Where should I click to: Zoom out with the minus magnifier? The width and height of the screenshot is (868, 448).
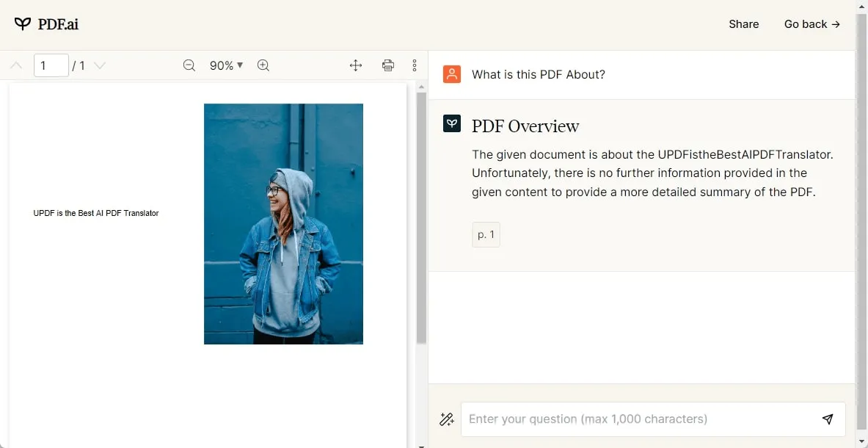click(189, 65)
